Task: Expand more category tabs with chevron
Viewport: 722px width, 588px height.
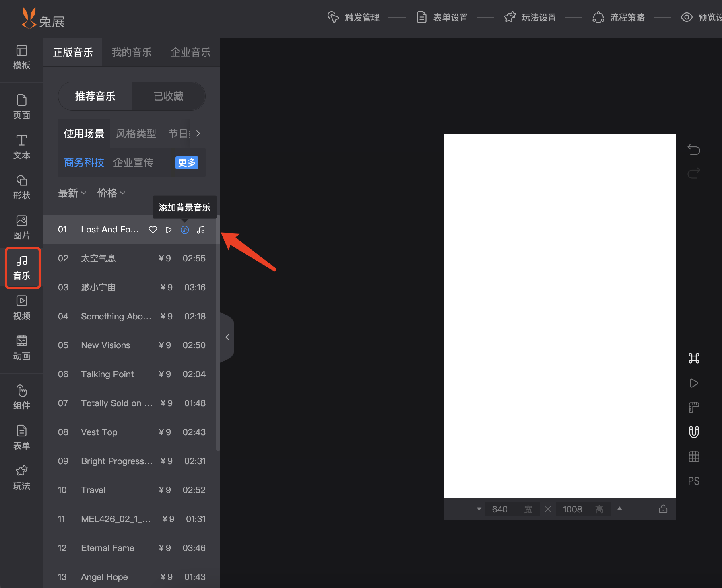Action: tap(198, 134)
